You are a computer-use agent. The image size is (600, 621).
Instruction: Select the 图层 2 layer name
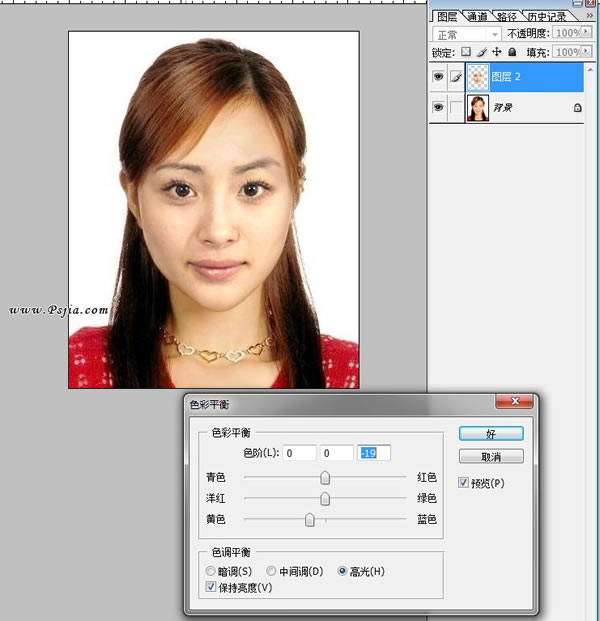[506, 76]
